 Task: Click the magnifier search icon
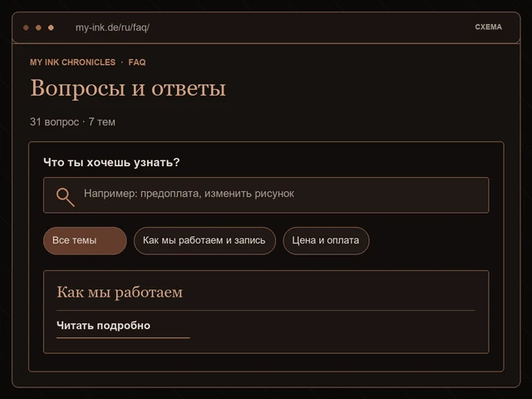click(x=65, y=197)
